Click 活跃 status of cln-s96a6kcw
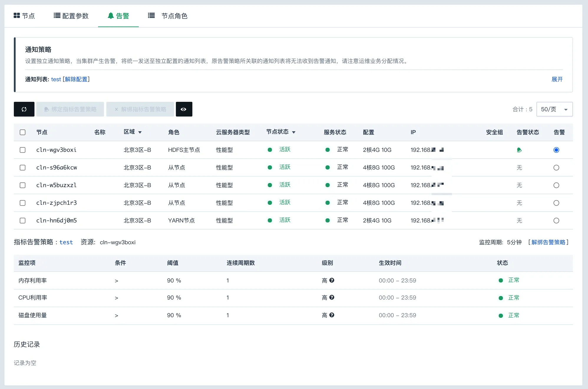The image size is (588, 389). 285,167
